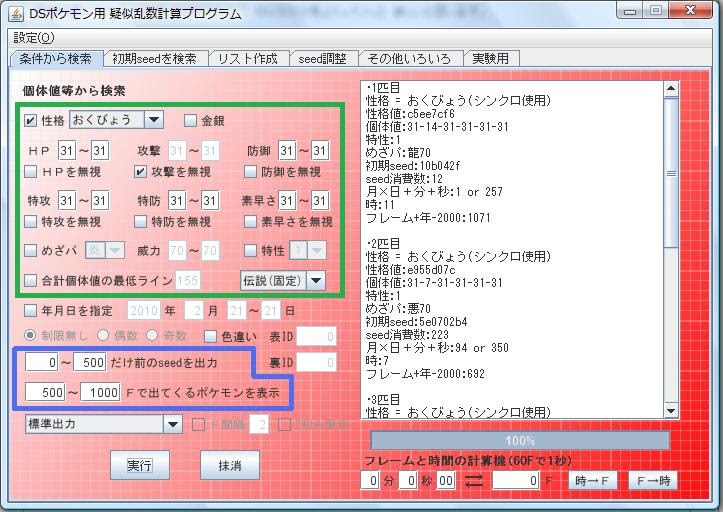This screenshot has height=512, width=723.
Task: Enable the 金銀 checkbox
Action: click(190, 121)
